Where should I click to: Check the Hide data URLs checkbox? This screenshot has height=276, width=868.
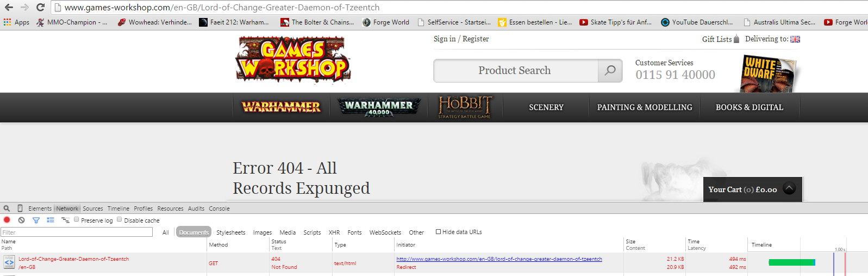click(x=438, y=232)
